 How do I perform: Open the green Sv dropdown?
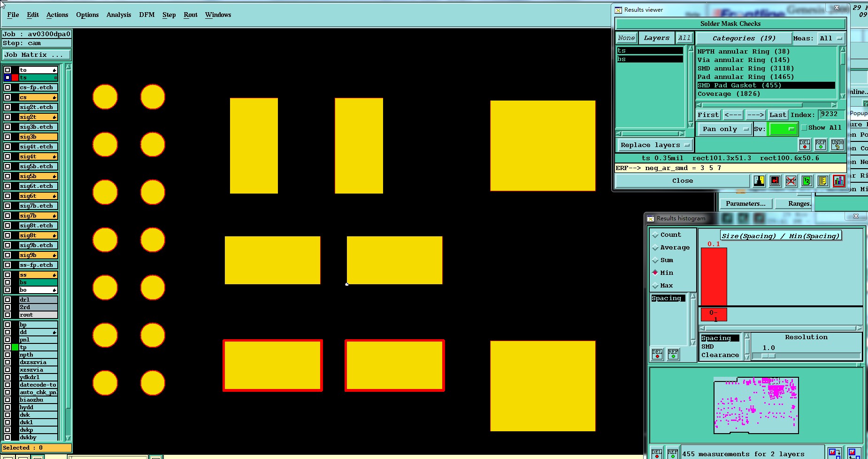pyautogui.click(x=783, y=129)
